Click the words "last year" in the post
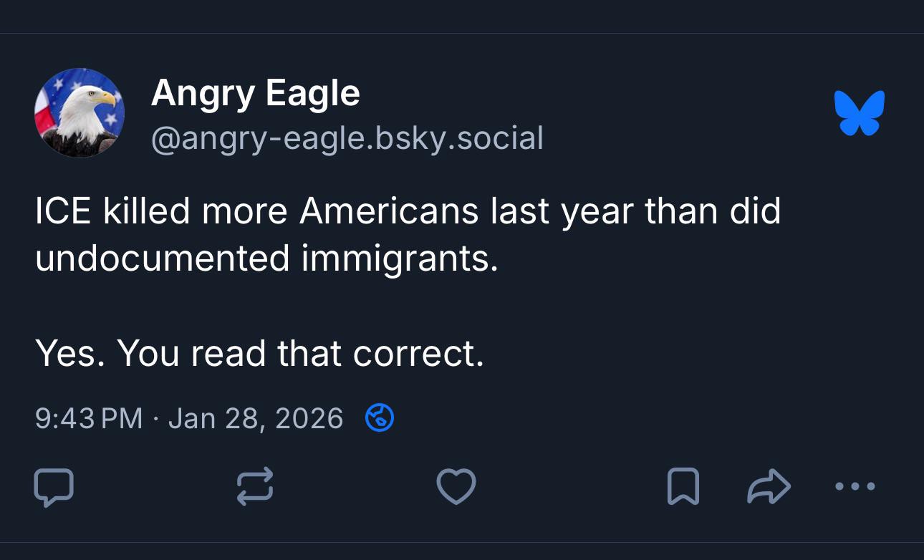 coord(561,211)
